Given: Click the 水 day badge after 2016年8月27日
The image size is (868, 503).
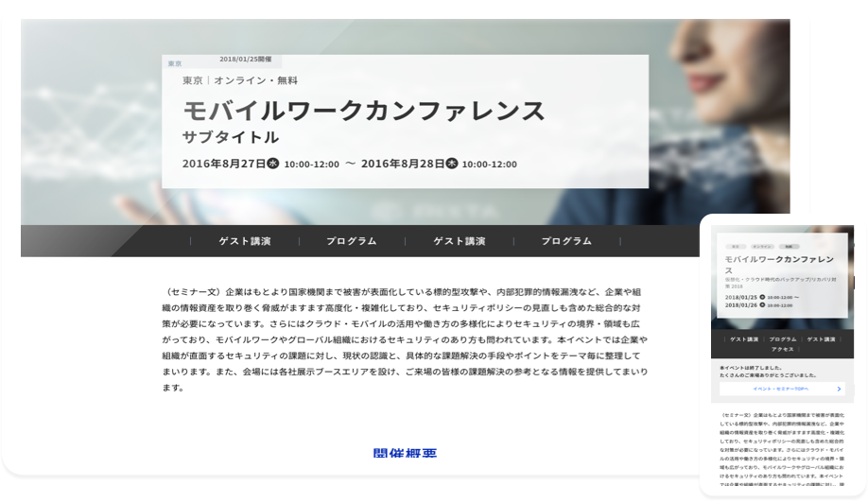Looking at the screenshot, I should pos(273,164).
